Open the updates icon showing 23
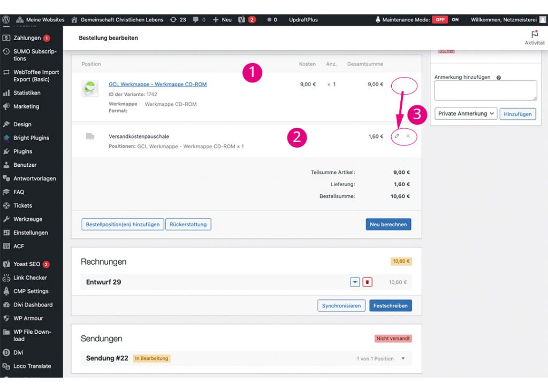The width and height of the screenshot is (548, 392). (178, 20)
